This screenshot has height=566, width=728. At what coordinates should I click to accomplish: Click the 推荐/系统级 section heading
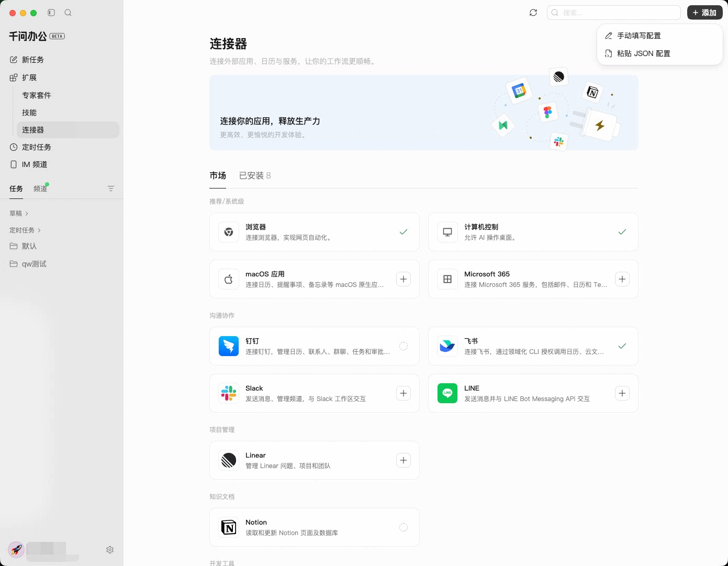pos(227,201)
